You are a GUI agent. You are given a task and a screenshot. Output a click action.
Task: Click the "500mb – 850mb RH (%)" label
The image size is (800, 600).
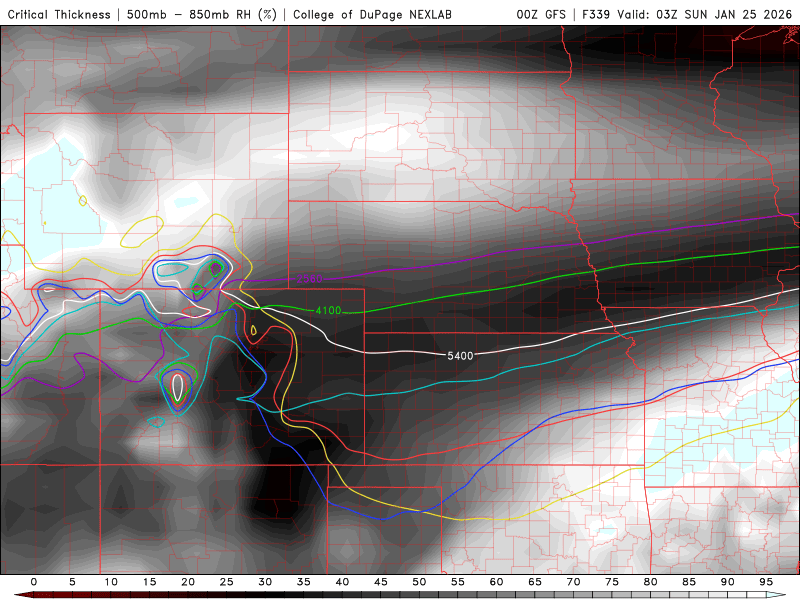tap(202, 14)
